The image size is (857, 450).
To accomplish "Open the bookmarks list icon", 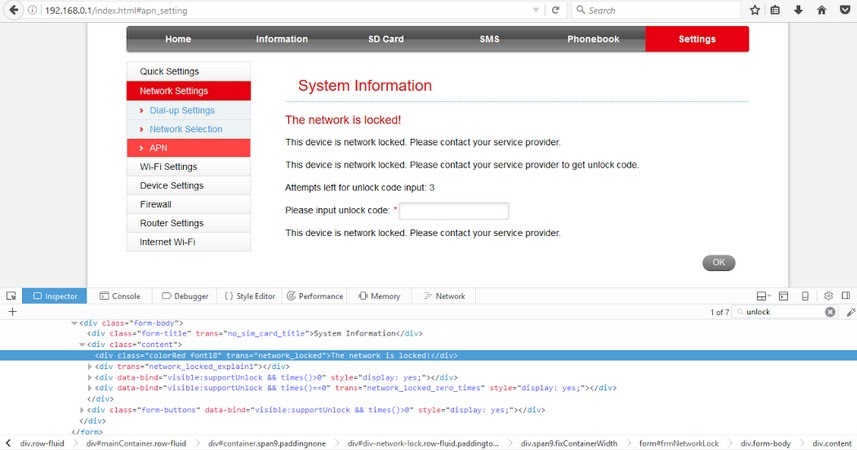I will pyautogui.click(x=775, y=10).
